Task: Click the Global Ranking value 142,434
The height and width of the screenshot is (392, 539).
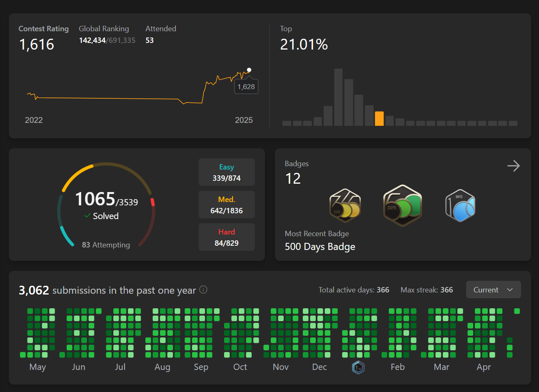Action: (x=92, y=40)
